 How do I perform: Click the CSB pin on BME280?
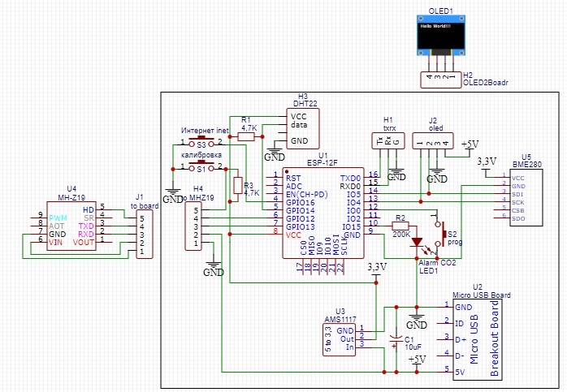(x=517, y=210)
